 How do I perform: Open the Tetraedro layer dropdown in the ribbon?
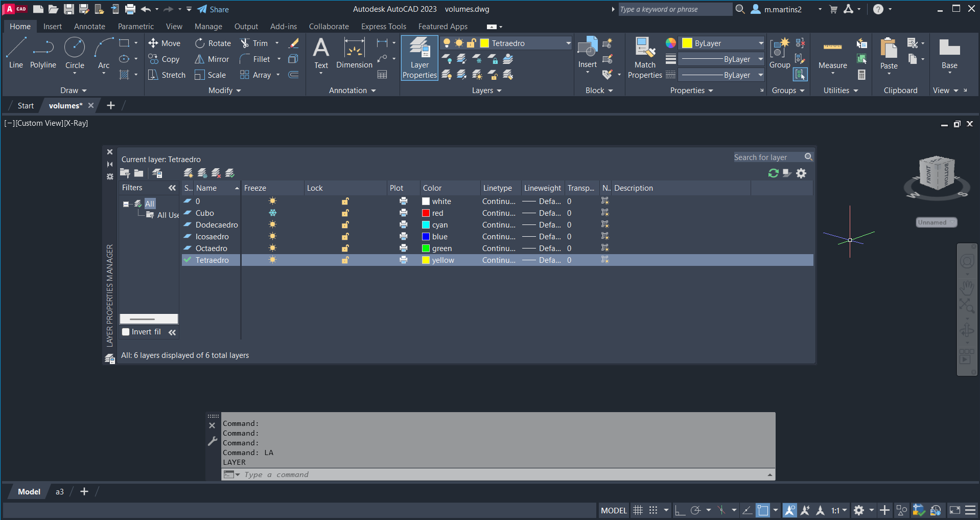click(568, 43)
